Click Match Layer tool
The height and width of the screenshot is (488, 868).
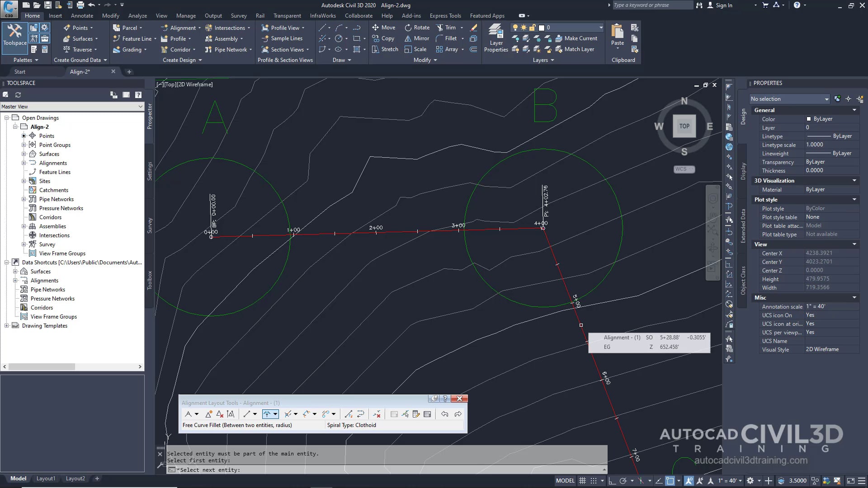575,49
